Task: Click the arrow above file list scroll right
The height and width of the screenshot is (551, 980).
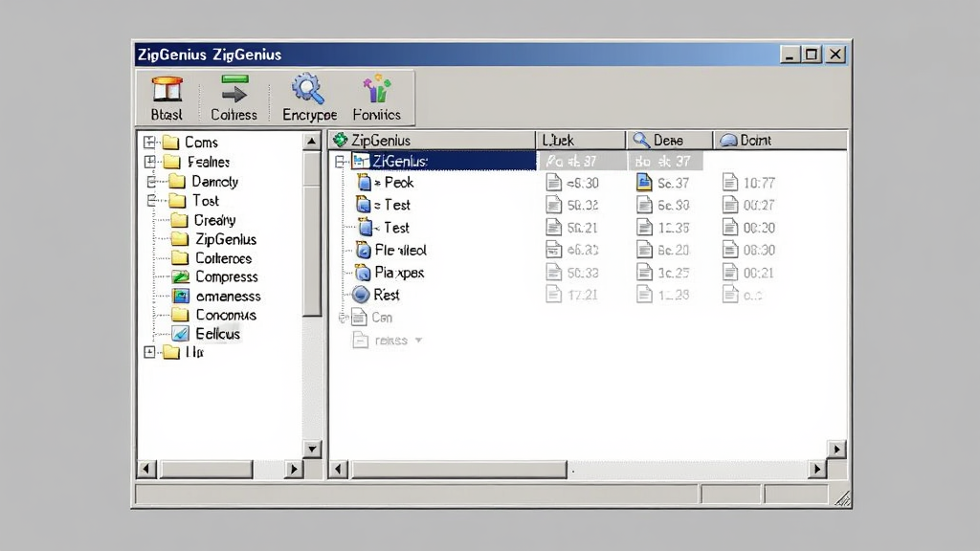Action: click(836, 449)
